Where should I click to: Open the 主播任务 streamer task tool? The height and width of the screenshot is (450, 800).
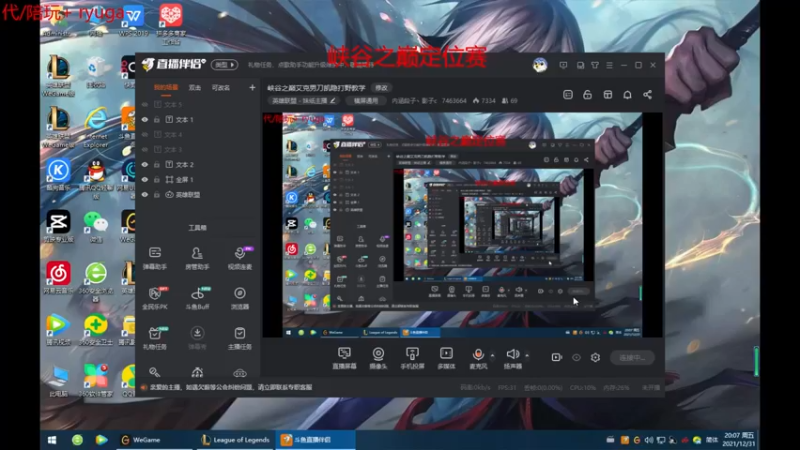[x=239, y=338]
